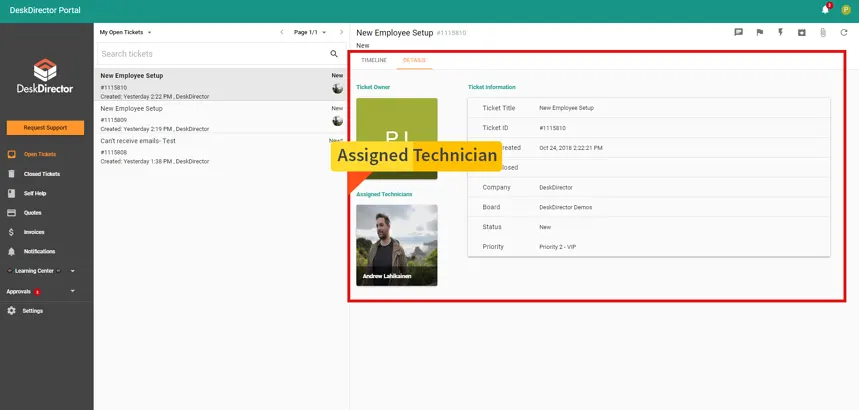Open user profile avatar in header

click(845, 10)
